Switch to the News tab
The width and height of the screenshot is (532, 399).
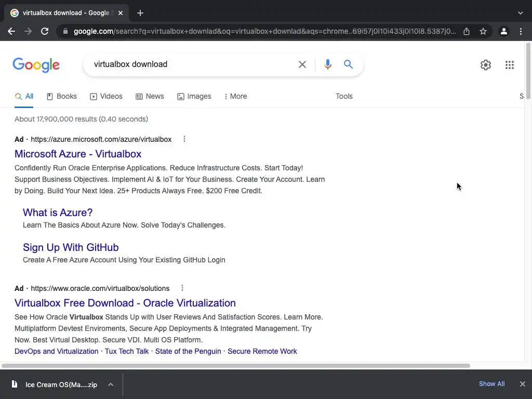[150, 96]
